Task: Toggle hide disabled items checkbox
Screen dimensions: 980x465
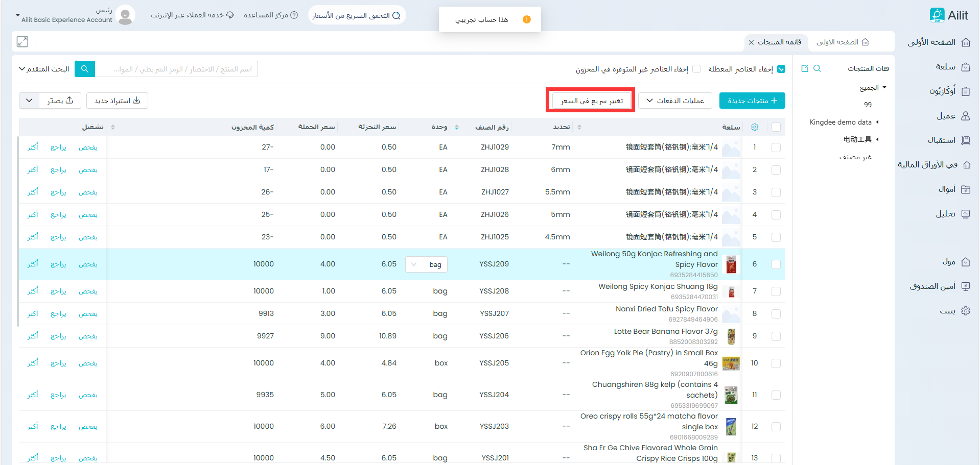Action: coord(781,69)
